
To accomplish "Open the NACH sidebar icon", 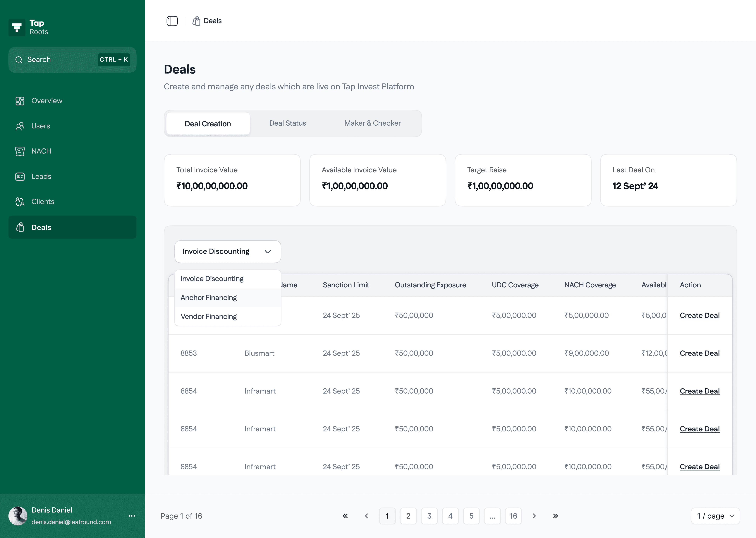I will pos(20,151).
